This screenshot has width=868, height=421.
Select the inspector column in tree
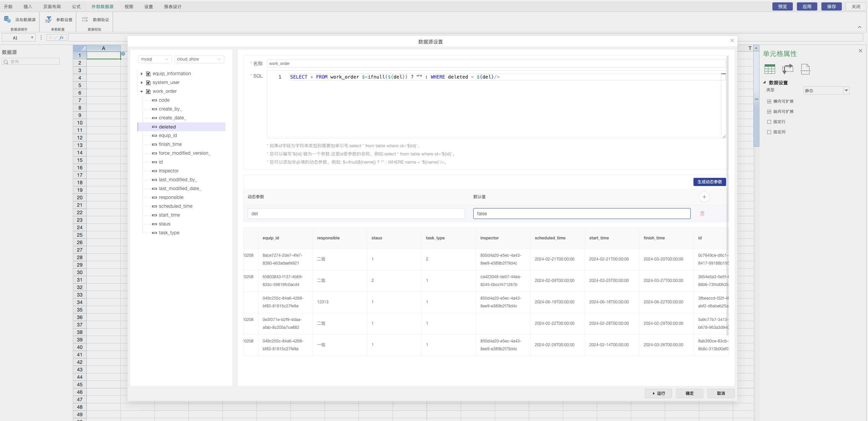click(168, 171)
